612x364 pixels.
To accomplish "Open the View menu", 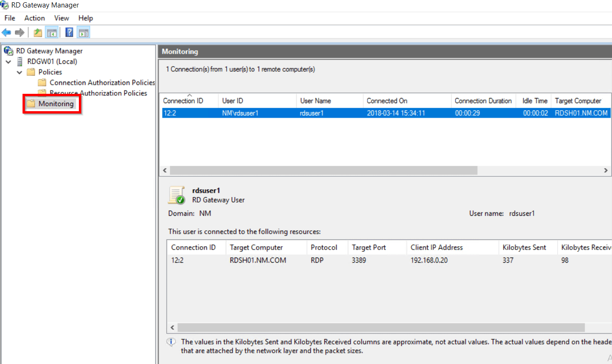I will (x=61, y=18).
